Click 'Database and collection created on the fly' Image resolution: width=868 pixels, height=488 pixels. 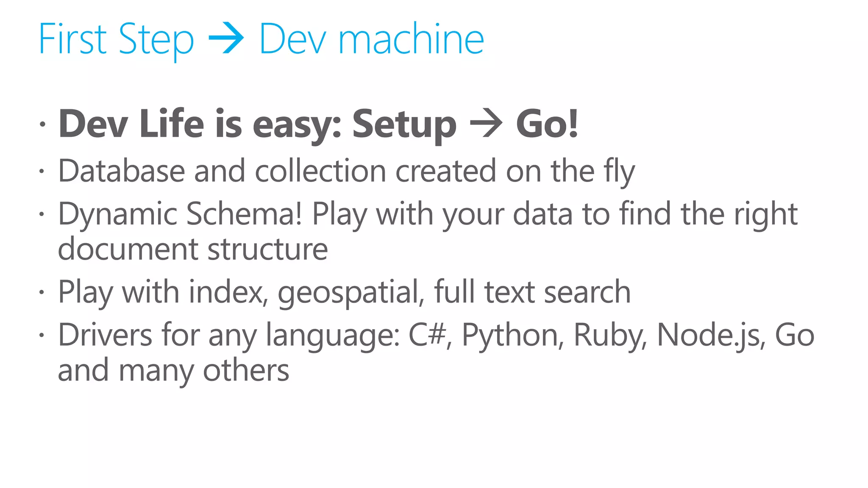pos(346,171)
